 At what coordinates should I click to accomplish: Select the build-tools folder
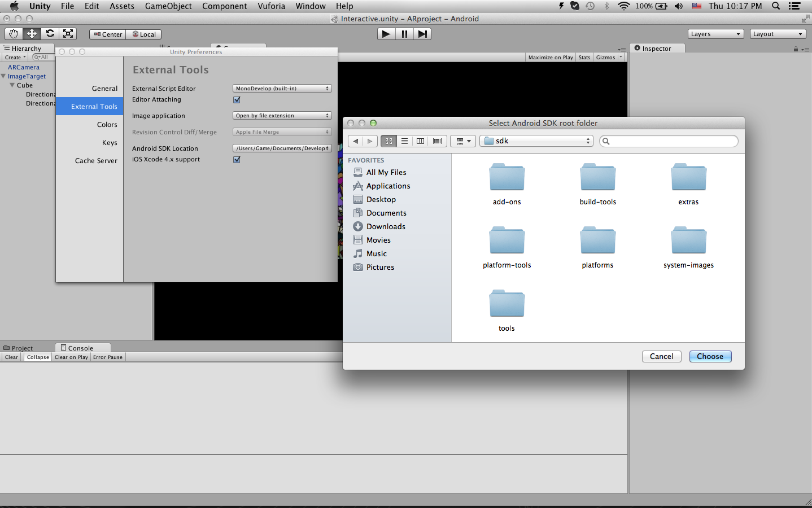[x=597, y=184]
